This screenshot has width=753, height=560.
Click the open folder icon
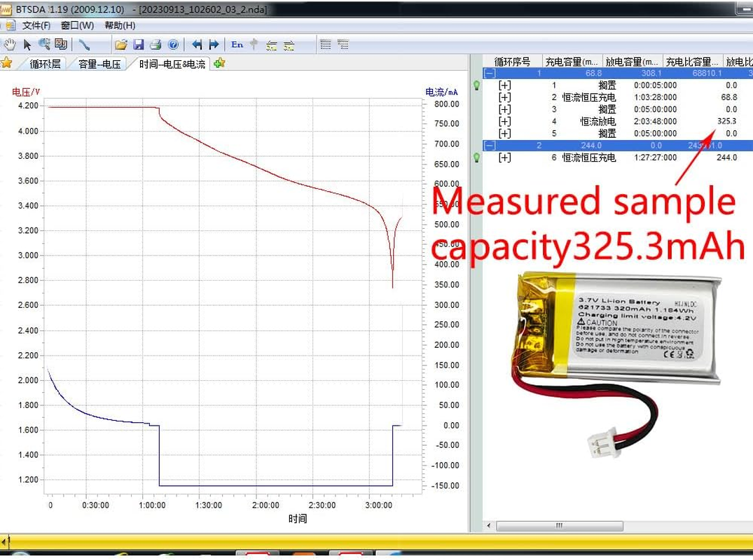[121, 44]
